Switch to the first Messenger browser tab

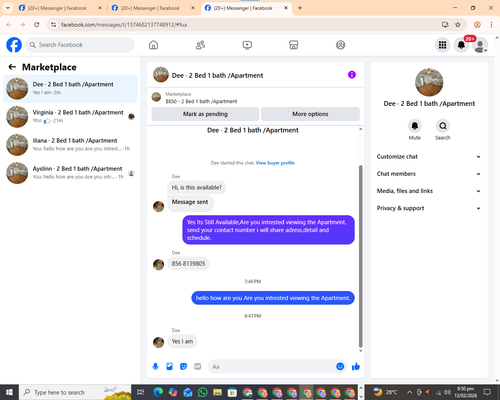tap(57, 8)
